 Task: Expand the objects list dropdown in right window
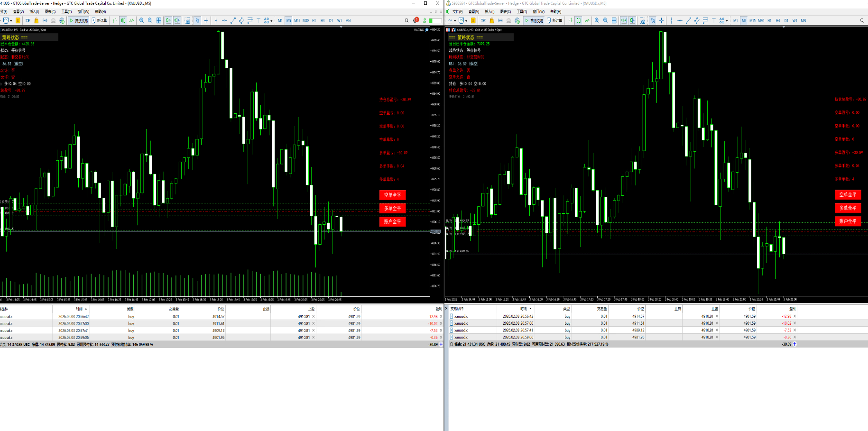tap(727, 20)
